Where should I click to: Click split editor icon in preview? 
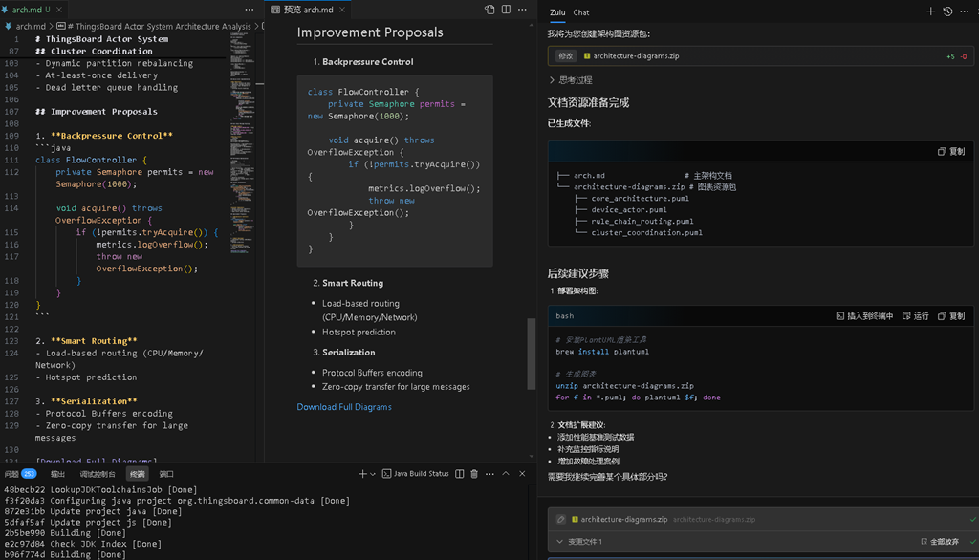pos(506,10)
